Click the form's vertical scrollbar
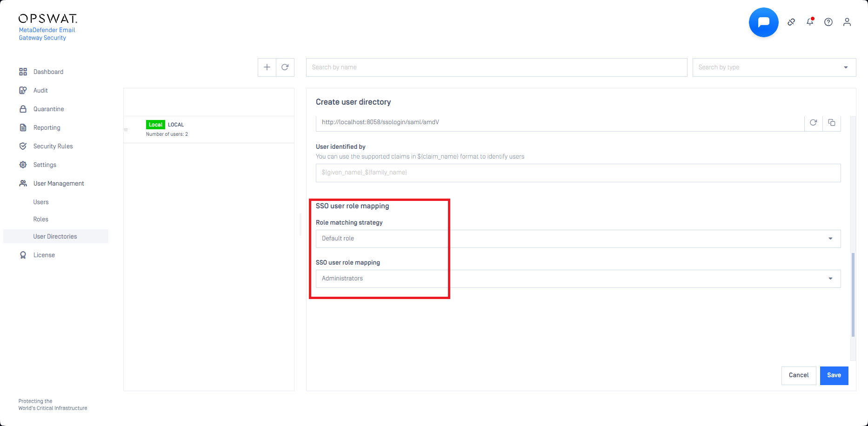 (853, 294)
